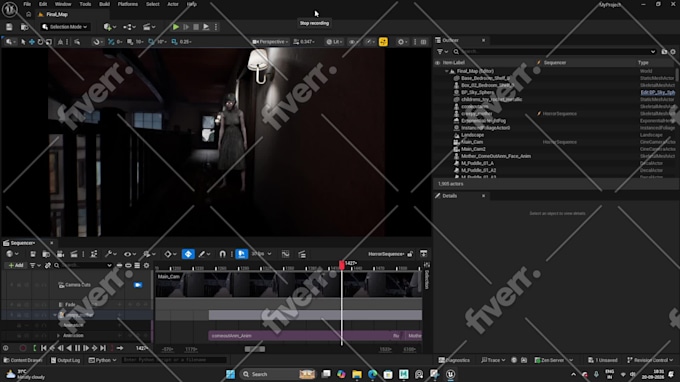The height and width of the screenshot is (382, 680).
Task: Choose the Select objects arrow tool
Action: (23, 42)
